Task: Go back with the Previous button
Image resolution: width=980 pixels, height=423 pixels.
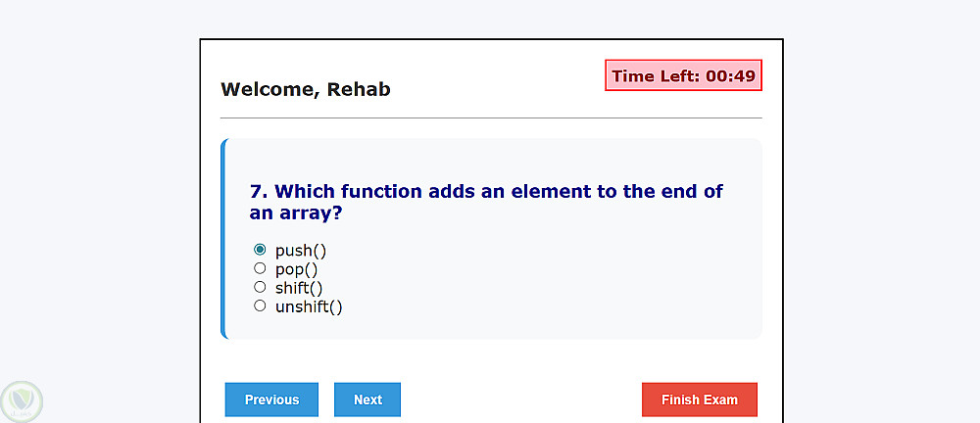Action: (271, 399)
